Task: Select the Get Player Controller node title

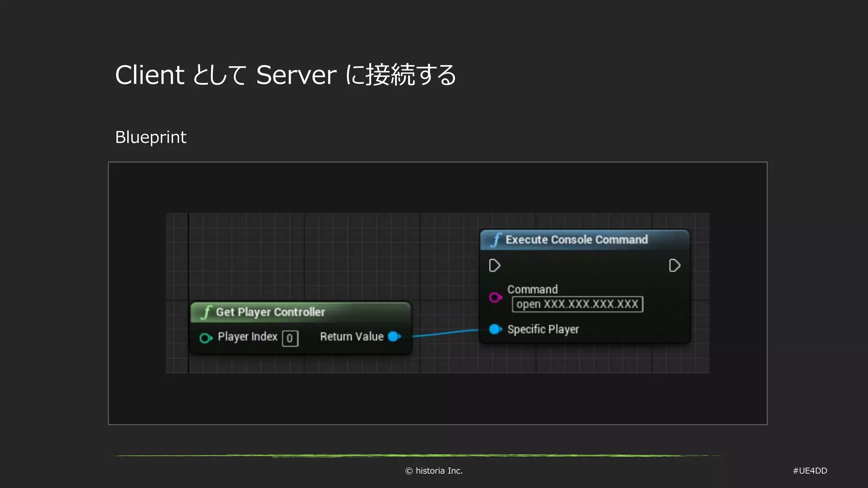Action: click(x=270, y=312)
